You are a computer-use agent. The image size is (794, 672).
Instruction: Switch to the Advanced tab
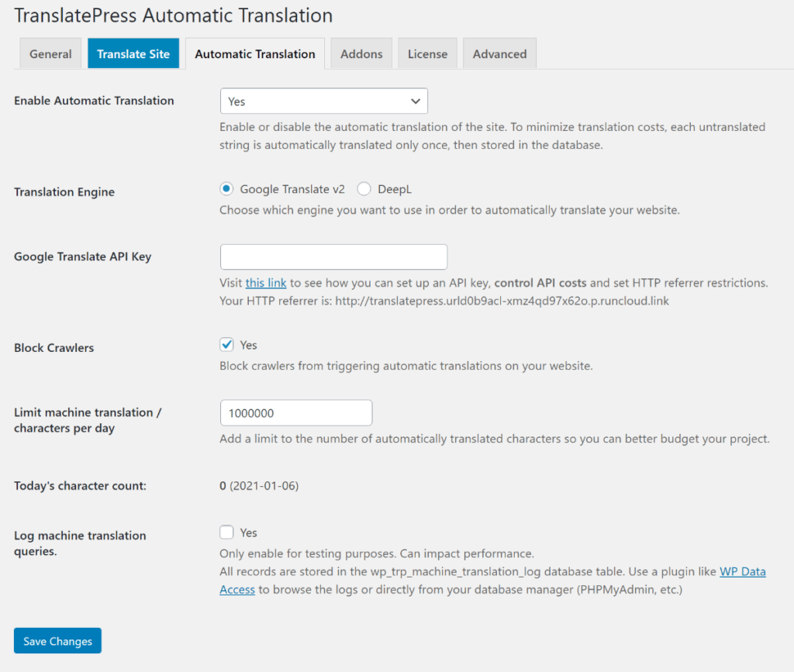(x=499, y=53)
